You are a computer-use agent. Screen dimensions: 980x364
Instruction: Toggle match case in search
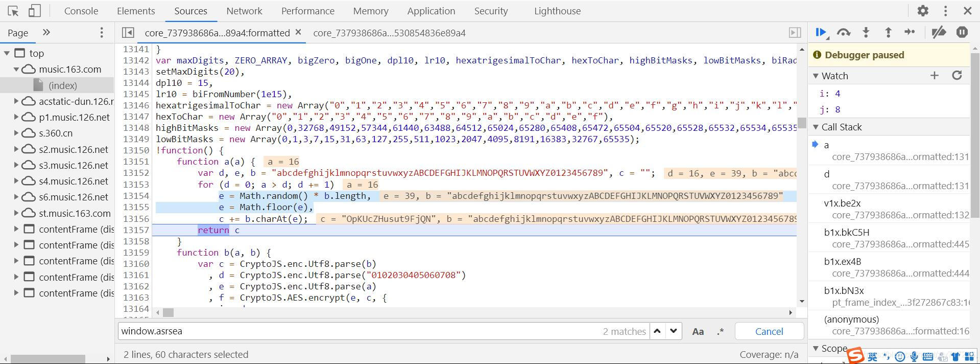coord(698,331)
